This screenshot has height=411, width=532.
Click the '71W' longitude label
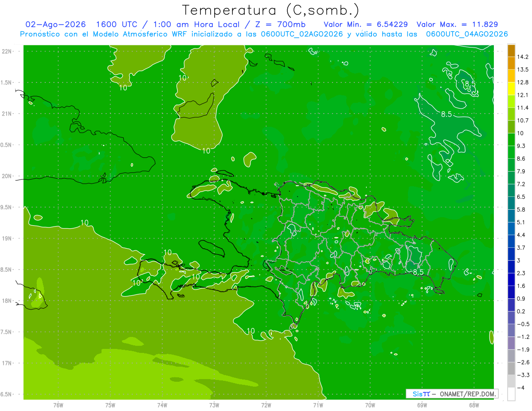pyautogui.click(x=318, y=405)
